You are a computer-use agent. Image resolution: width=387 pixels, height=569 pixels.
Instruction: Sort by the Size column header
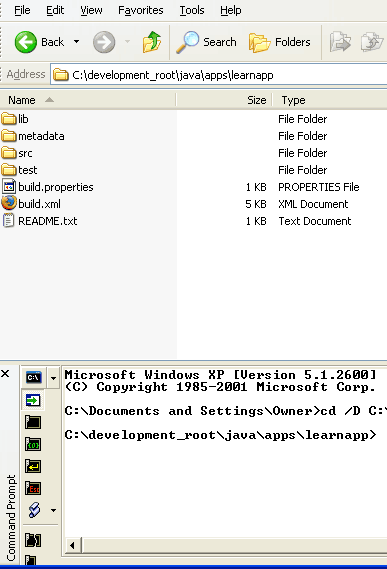224,100
